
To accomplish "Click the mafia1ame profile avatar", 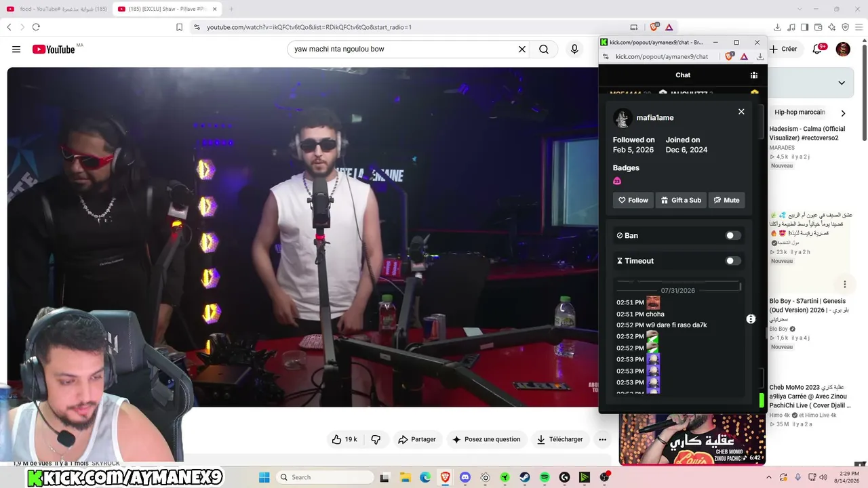I will point(623,118).
